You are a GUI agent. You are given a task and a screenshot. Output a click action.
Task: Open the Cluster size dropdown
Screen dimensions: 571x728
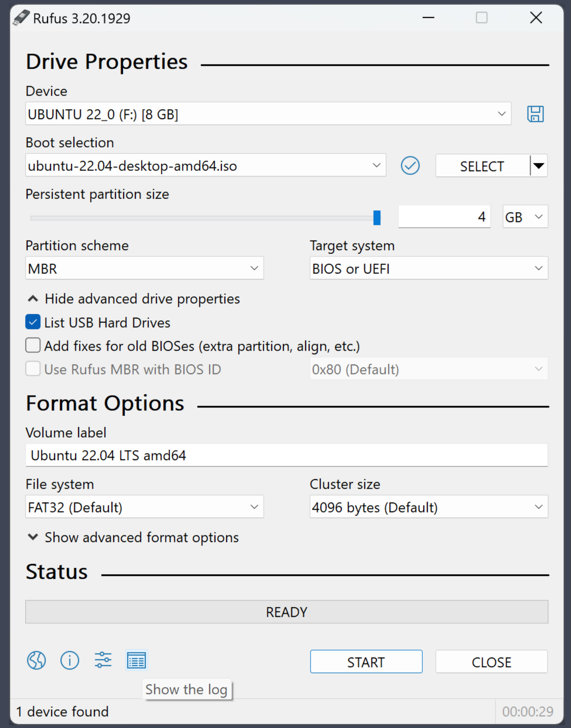429,507
